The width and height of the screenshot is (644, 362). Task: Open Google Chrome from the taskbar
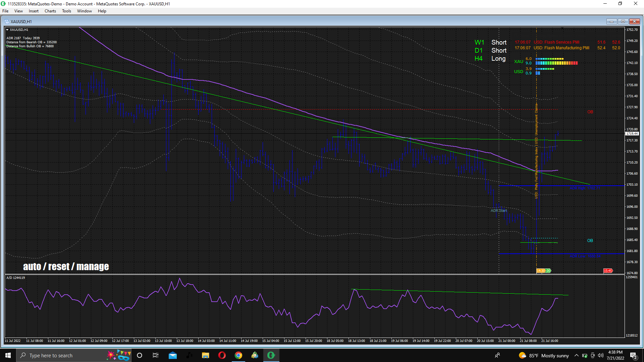[238, 355]
